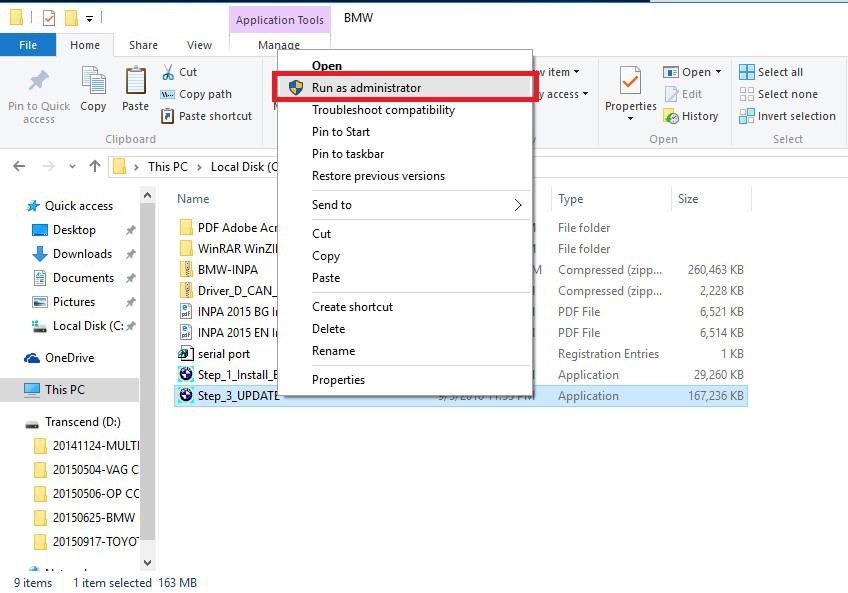The height and width of the screenshot is (593, 848).
Task: Switch to the Share tab
Action: click(x=143, y=45)
